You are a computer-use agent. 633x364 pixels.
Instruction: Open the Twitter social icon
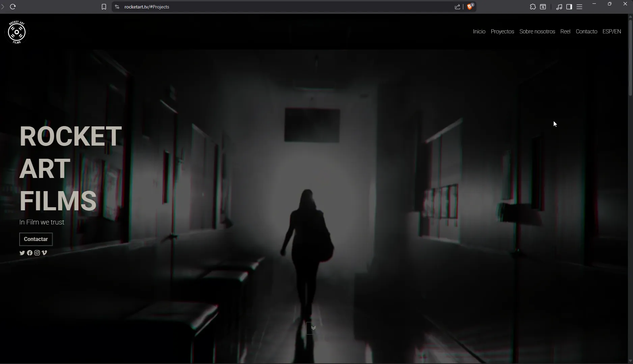click(x=22, y=253)
